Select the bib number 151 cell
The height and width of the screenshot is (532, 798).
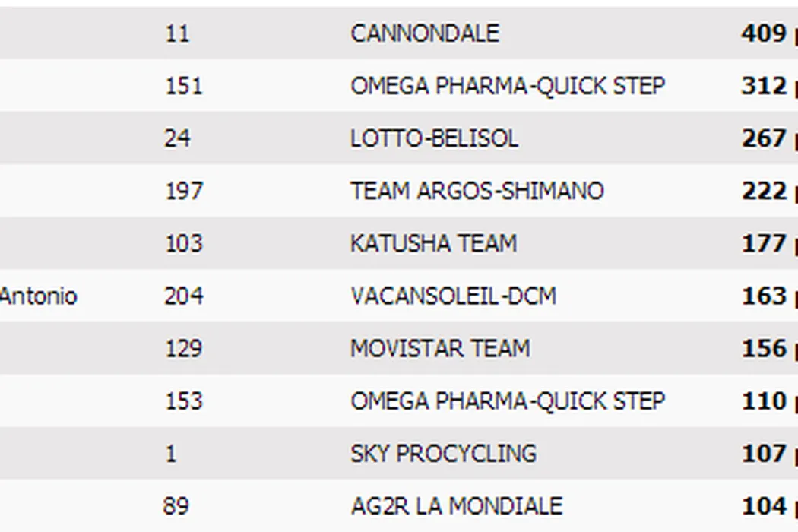point(184,86)
